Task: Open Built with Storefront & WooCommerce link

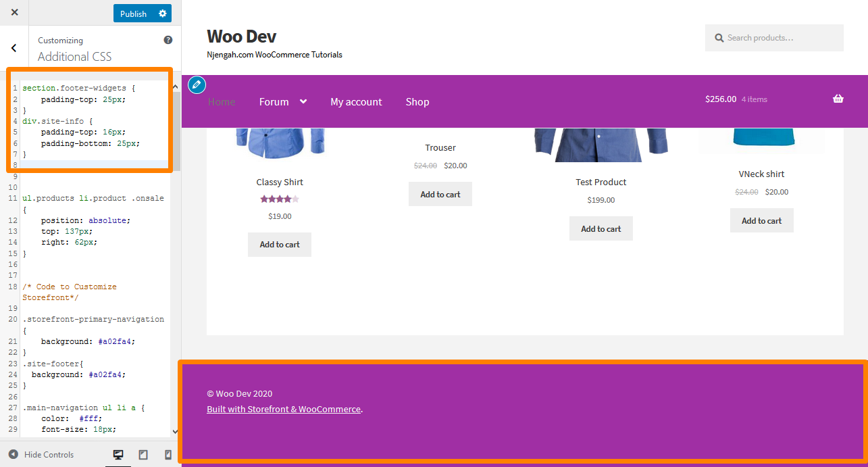Action: 284,409
